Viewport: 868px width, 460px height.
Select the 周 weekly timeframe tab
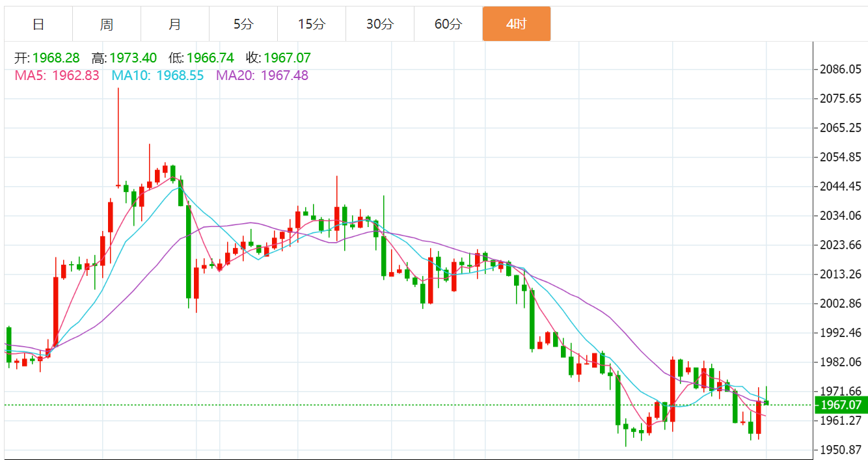107,24
